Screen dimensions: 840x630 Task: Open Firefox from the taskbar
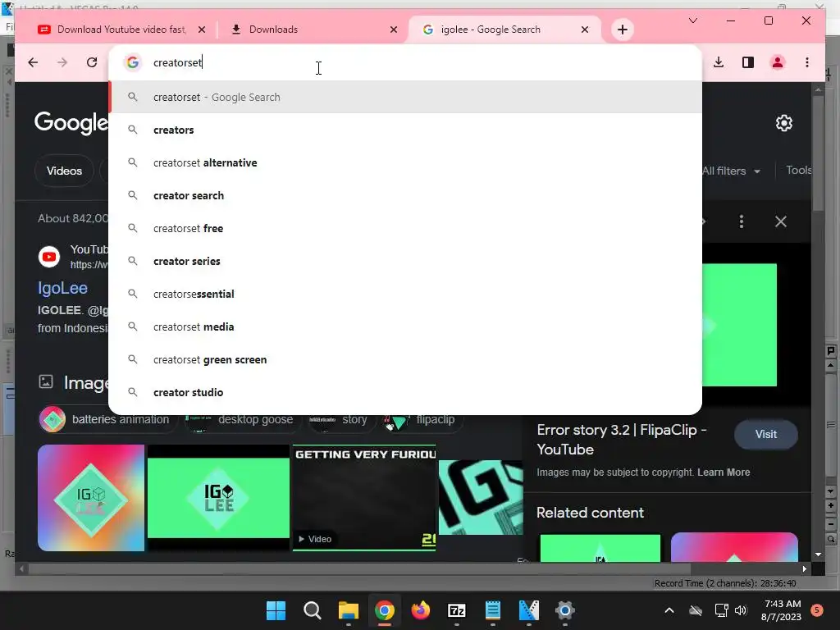click(x=421, y=610)
